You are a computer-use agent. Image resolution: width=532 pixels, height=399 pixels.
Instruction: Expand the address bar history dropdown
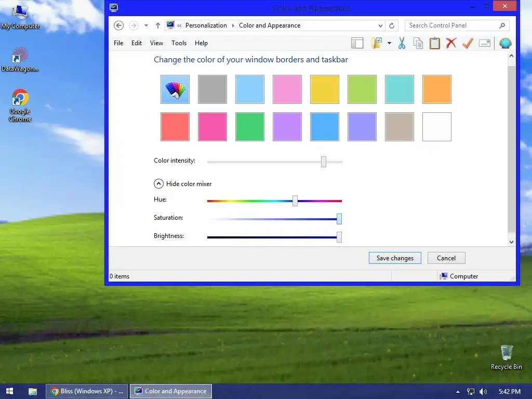[380, 26]
